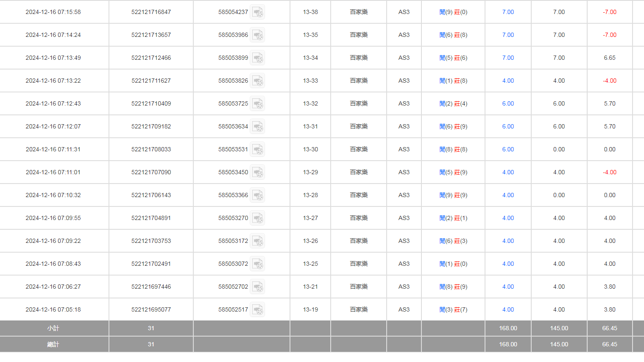Select the result 閒(9) 莊(0) for round 13-38
The height and width of the screenshot is (362, 644).
453,12
